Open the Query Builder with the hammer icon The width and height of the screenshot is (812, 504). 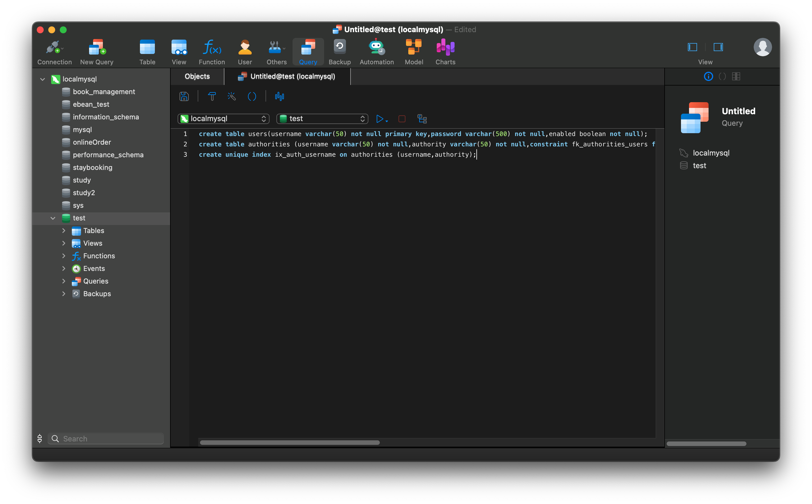point(212,96)
